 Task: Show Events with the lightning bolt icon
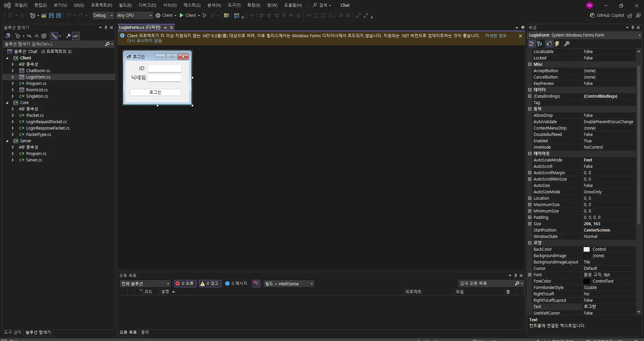pos(557,44)
